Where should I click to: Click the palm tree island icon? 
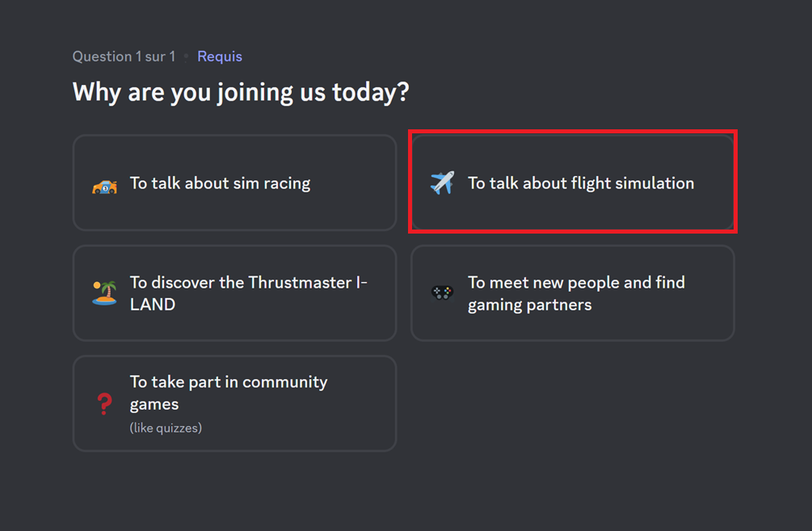[x=104, y=293]
